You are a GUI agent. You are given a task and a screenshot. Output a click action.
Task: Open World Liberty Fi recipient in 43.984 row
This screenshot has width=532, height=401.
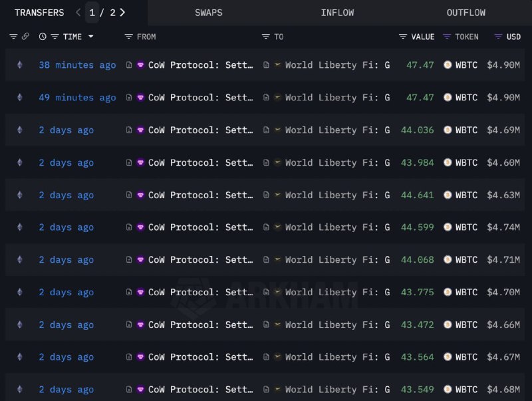[337, 162]
